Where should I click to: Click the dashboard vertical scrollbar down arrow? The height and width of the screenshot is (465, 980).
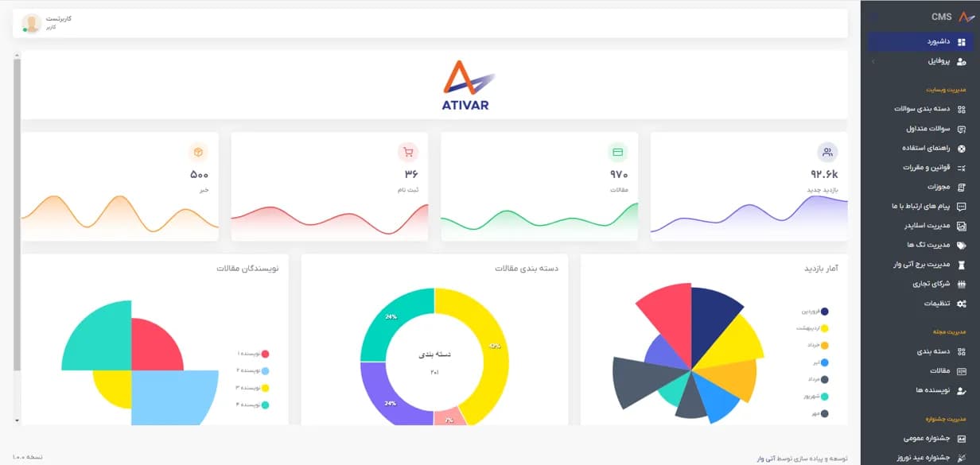17,420
